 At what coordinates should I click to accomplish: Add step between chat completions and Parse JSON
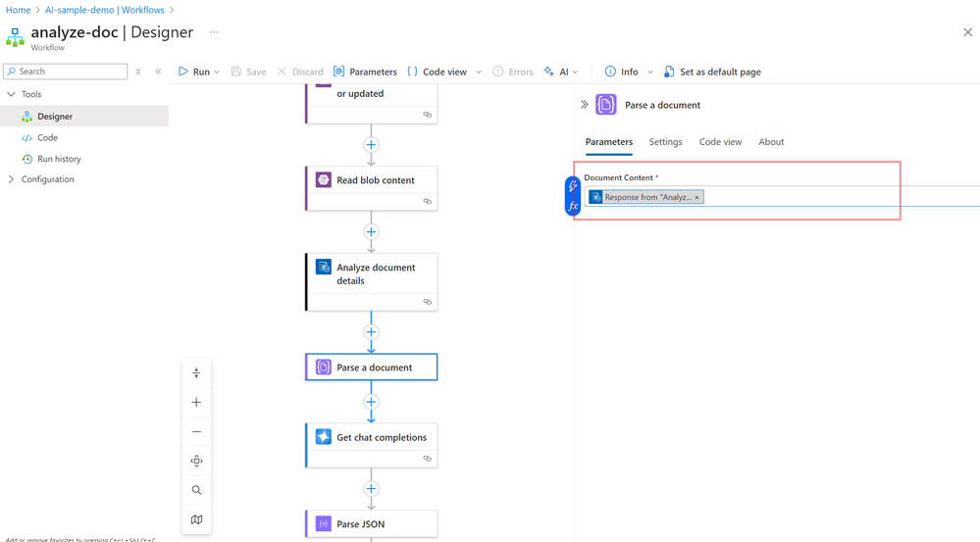coord(371,489)
